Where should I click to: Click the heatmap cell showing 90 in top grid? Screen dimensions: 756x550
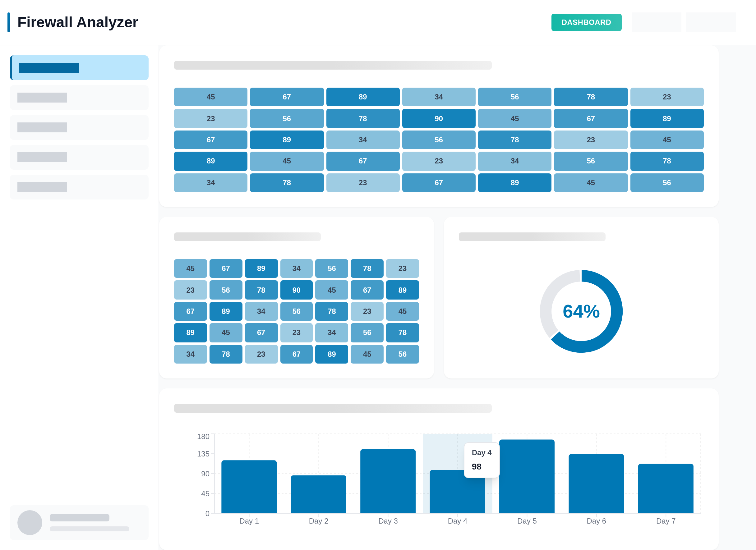tap(438, 119)
